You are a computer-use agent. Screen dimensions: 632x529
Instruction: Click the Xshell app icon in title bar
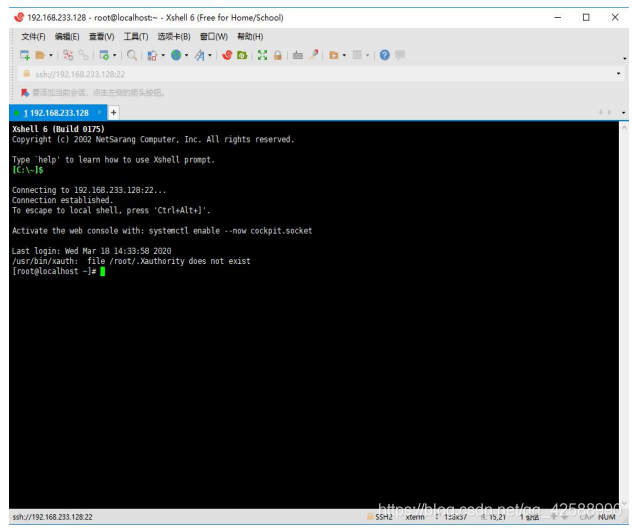point(19,17)
